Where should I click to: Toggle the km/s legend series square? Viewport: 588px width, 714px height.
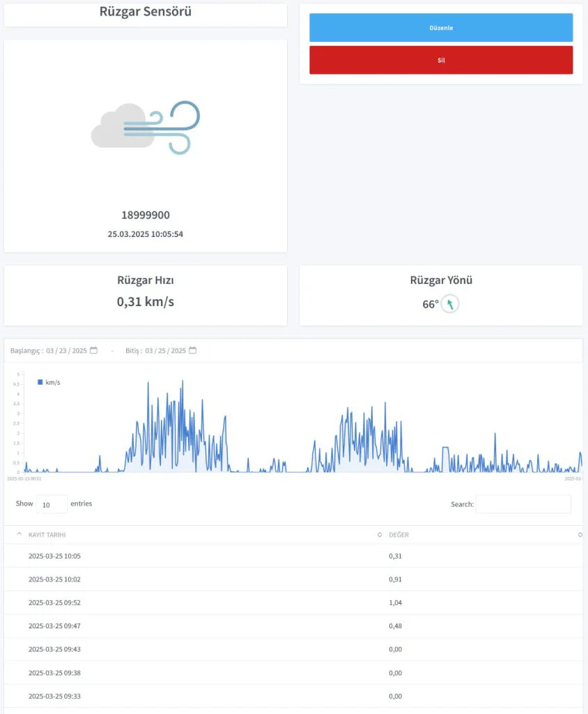(40, 382)
